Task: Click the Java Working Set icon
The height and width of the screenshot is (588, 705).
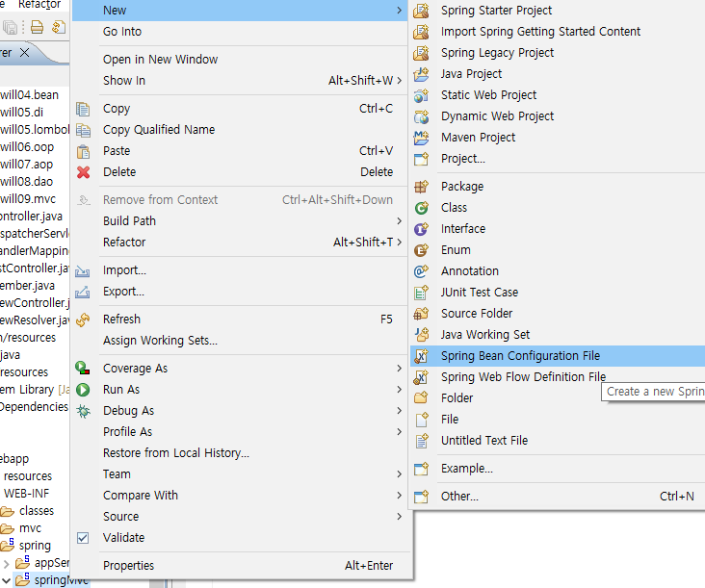Action: click(421, 334)
